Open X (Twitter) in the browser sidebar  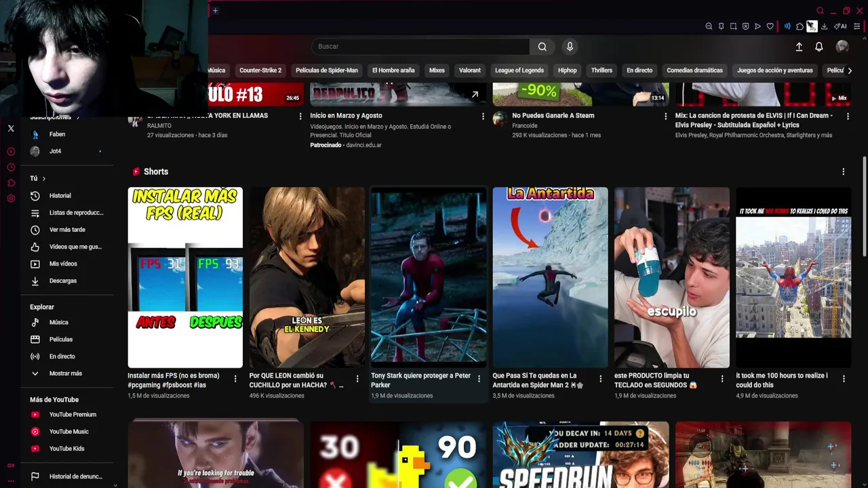11,128
